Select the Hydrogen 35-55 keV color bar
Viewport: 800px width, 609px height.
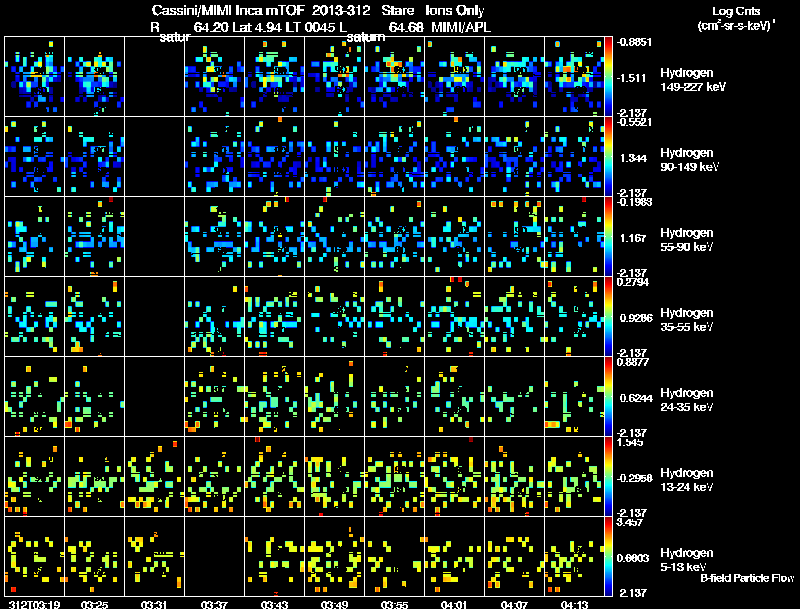tap(608, 316)
